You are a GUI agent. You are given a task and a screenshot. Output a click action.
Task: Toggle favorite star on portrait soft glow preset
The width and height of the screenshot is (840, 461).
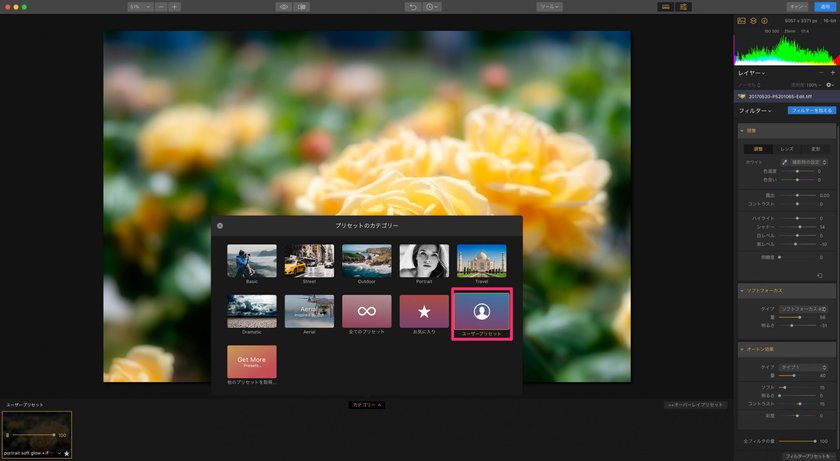[66, 454]
